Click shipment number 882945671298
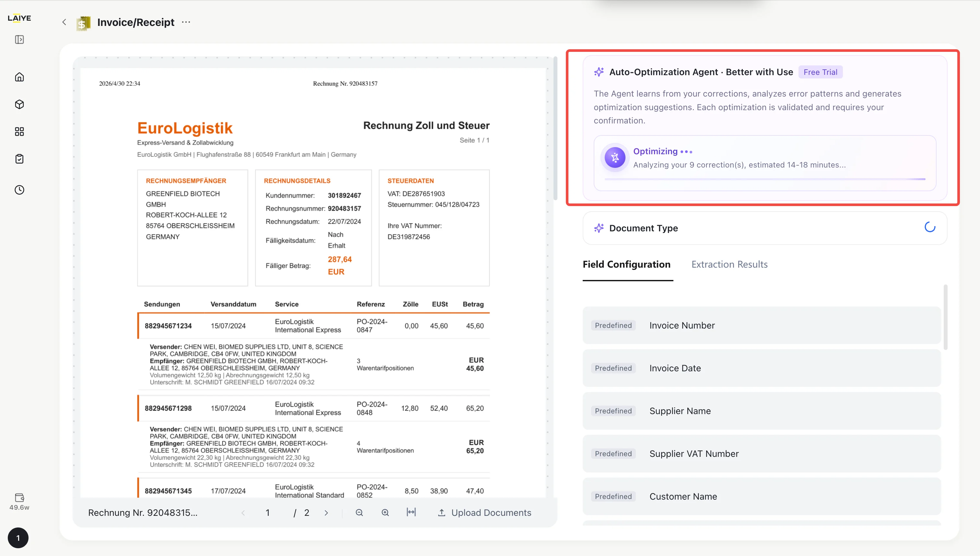 168,408
